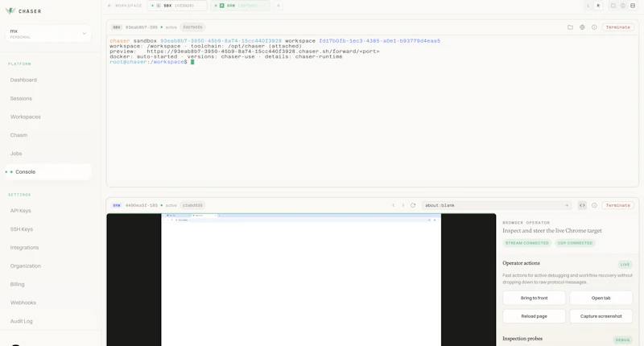
Task: Click BRW badge in browser header
Action: click(117, 205)
